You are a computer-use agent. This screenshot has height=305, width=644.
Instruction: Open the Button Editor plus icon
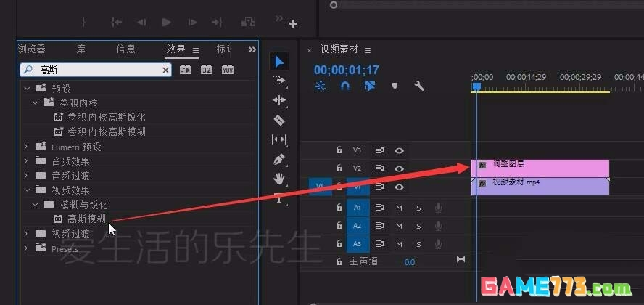pyautogui.click(x=293, y=24)
